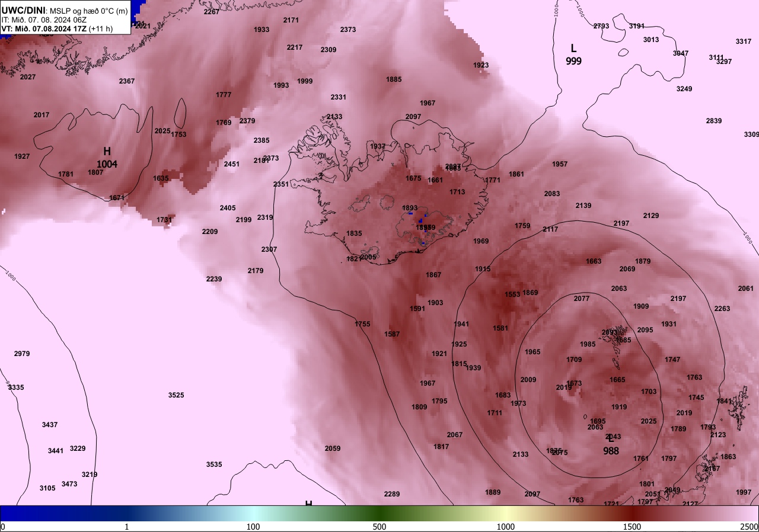Click the height value 1635

161,178
